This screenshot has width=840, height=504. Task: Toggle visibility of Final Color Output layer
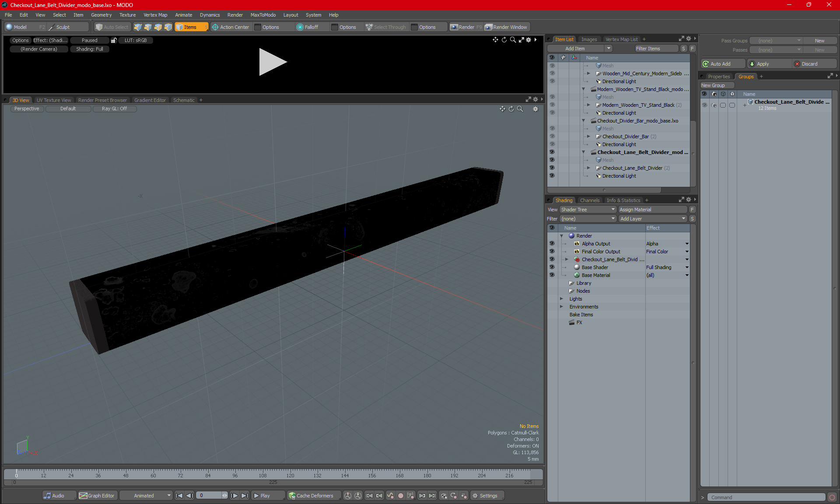click(x=552, y=252)
